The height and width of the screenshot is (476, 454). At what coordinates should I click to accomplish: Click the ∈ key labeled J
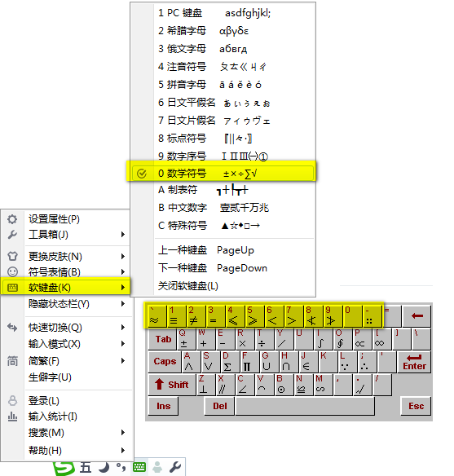coord(308,362)
